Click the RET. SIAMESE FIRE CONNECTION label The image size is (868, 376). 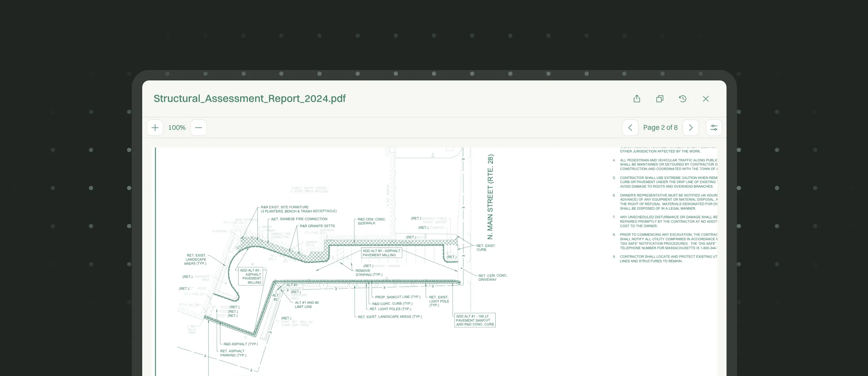click(x=299, y=219)
